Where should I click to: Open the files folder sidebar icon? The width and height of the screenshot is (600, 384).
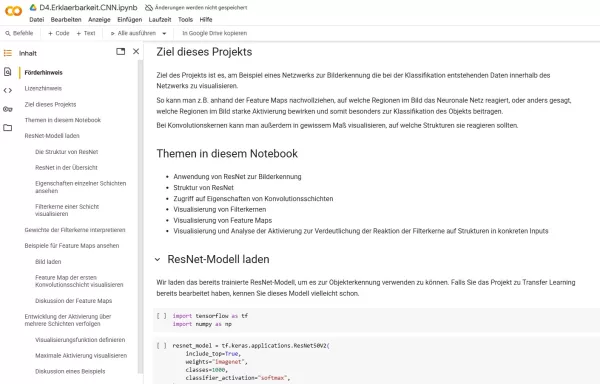point(8,128)
